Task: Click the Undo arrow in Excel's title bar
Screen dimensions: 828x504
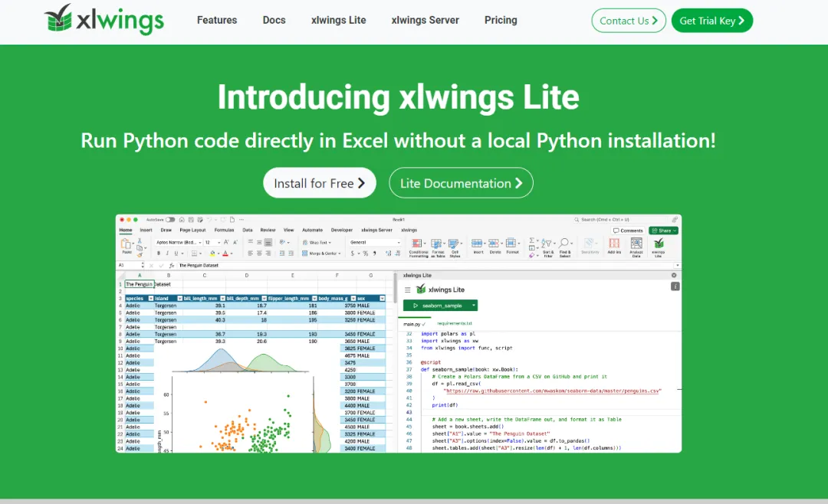Action: click(x=209, y=220)
